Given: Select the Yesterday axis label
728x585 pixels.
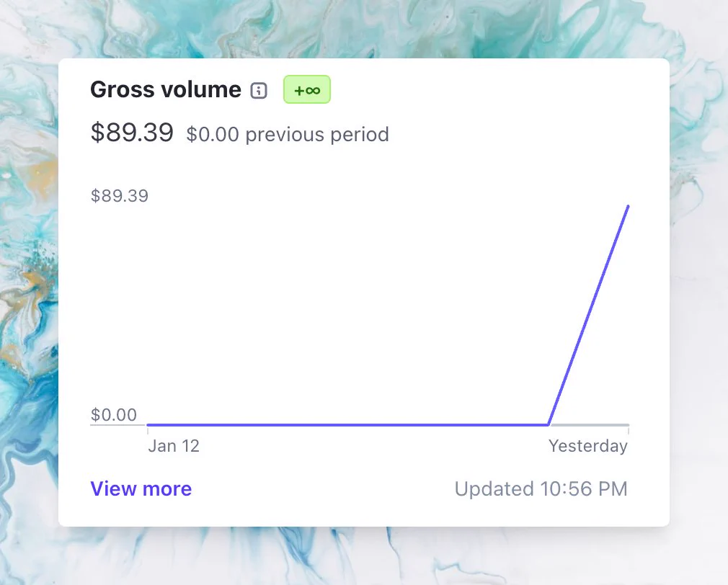Looking at the screenshot, I should (x=587, y=446).
